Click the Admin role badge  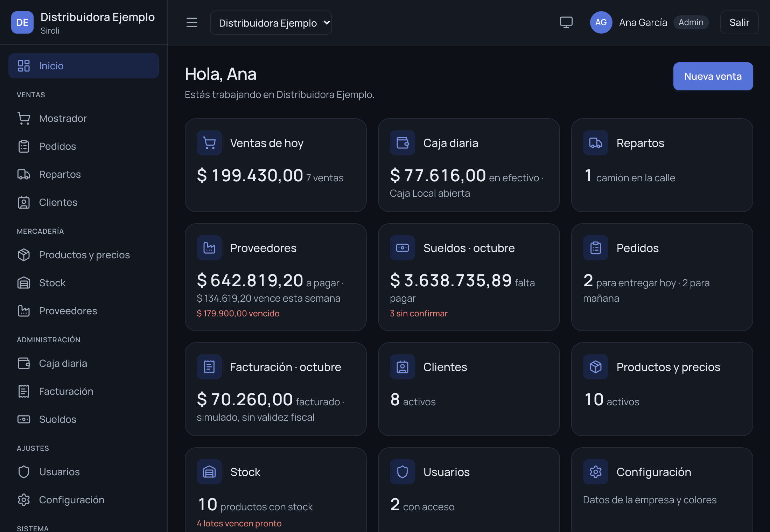[x=691, y=22]
